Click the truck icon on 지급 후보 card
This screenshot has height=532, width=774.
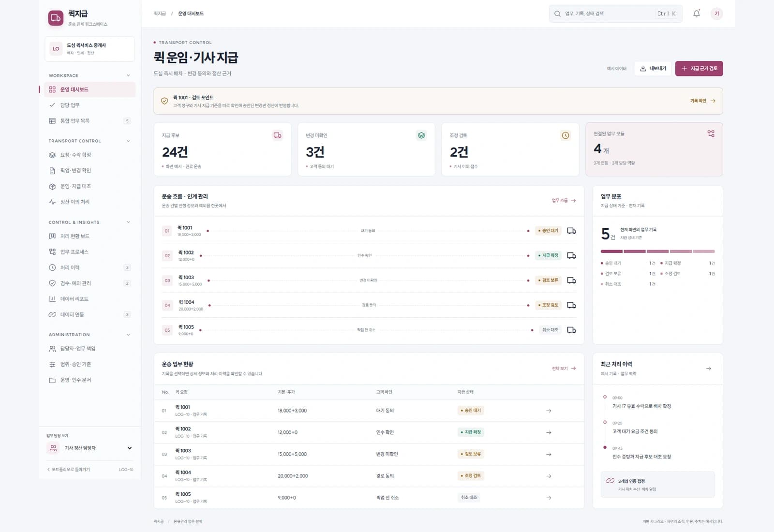point(278,135)
